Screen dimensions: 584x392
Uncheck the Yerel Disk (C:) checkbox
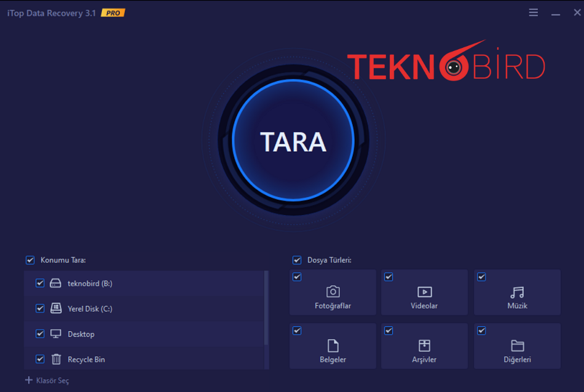[x=40, y=308]
